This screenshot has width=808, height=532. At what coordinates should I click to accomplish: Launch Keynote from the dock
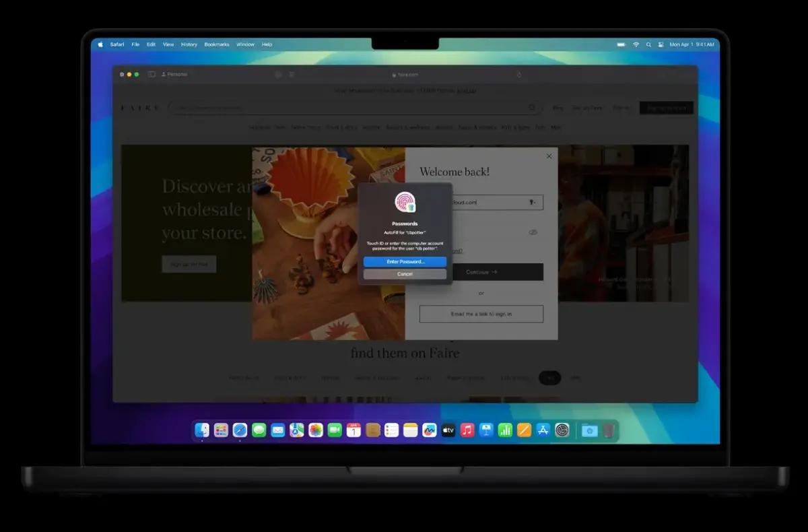coord(487,430)
